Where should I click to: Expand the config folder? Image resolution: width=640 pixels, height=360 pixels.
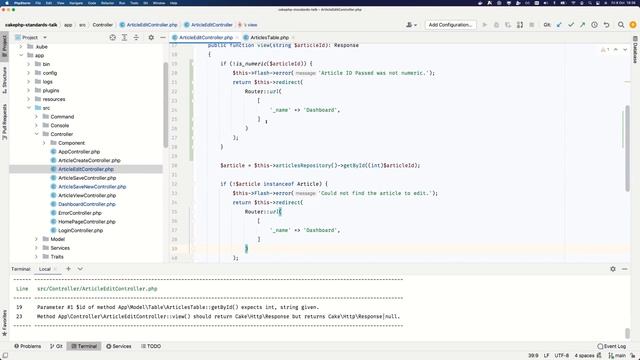(29, 73)
